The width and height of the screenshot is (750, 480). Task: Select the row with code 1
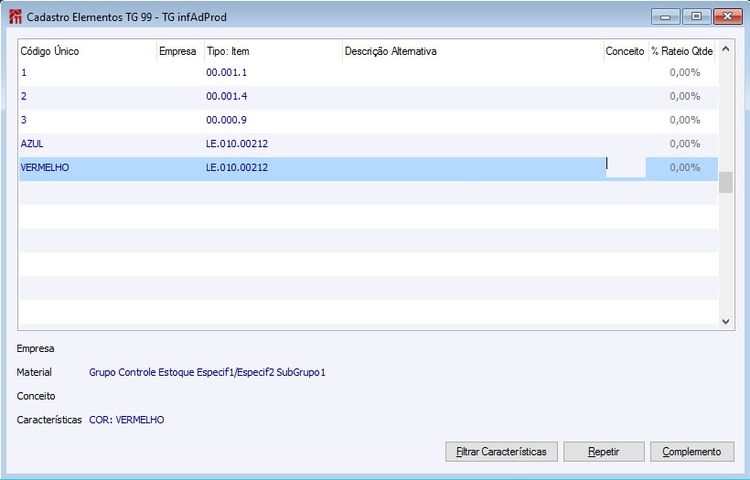(368, 73)
